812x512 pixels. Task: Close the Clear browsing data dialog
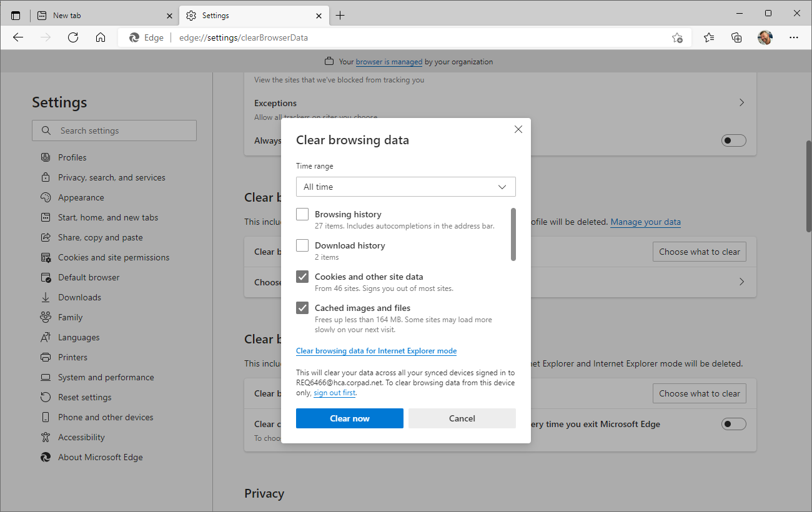518,129
